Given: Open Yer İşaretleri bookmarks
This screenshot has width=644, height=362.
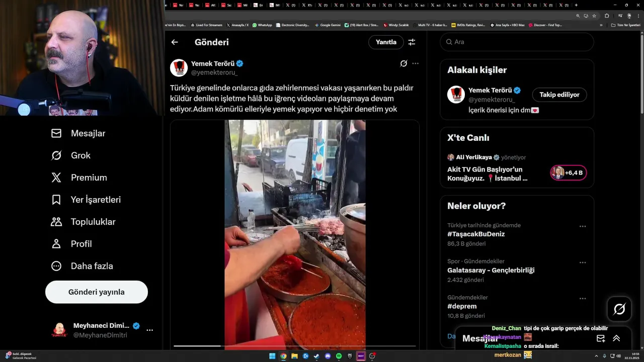Looking at the screenshot, I should pos(86,200).
